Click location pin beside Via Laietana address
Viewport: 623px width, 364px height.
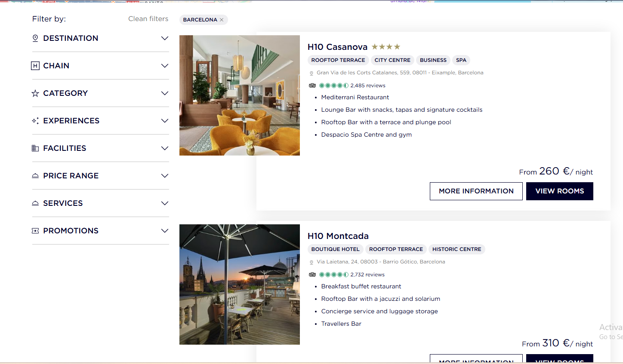(311, 262)
